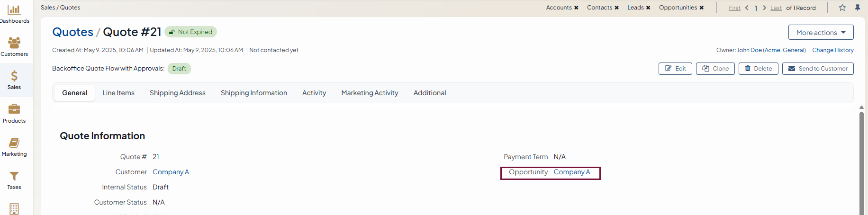Expand the More actions dropdown
Screen dimensions: 868x215
pyautogui.click(x=821, y=32)
